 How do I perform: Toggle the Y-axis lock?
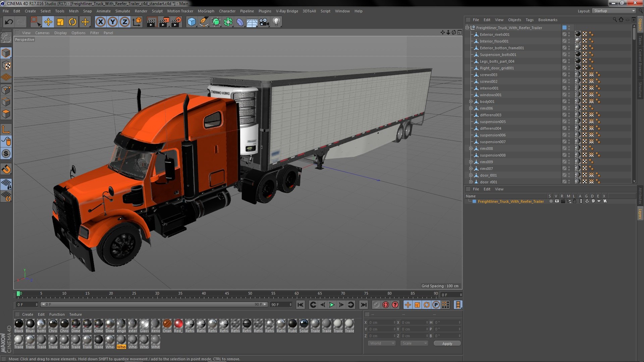[x=113, y=22]
